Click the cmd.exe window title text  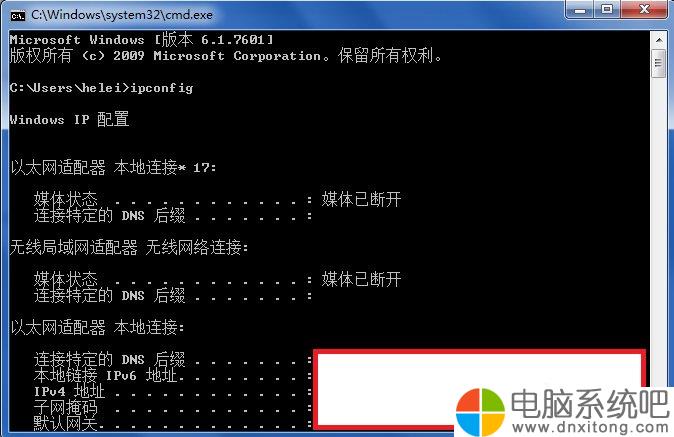[x=122, y=15]
